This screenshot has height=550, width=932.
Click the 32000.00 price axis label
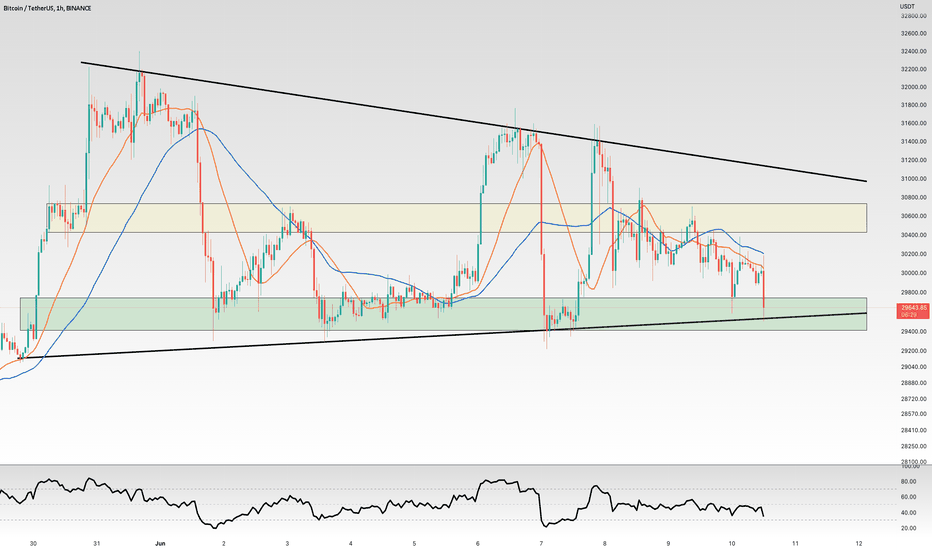914,87
